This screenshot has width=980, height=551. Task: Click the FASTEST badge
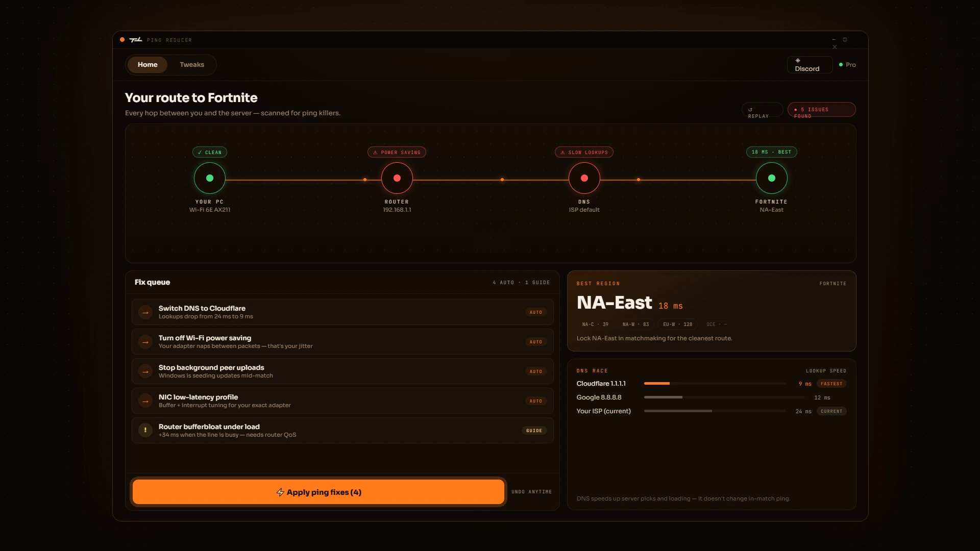coord(831,384)
